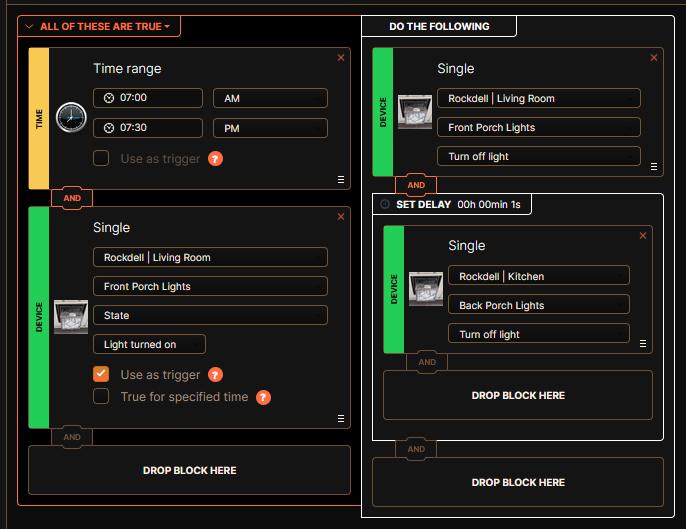Viewport: 686px width, 529px height.
Task: Edit the 07:00 start time field
Action: click(x=148, y=98)
